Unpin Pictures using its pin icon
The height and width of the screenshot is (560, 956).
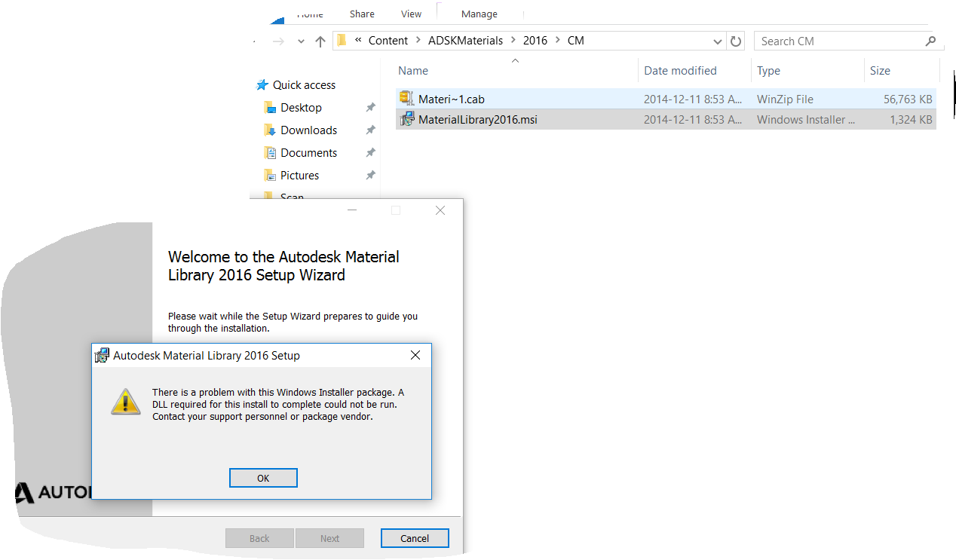tap(370, 176)
